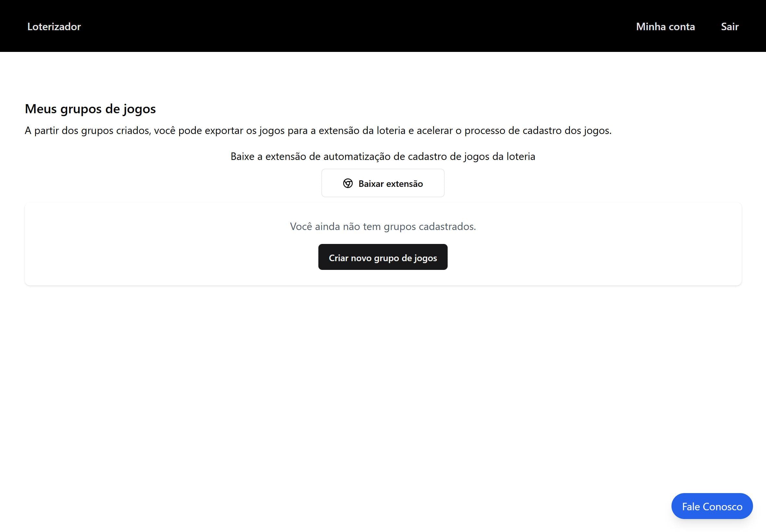
Task: Click the no registered groups message
Action: coord(382,226)
